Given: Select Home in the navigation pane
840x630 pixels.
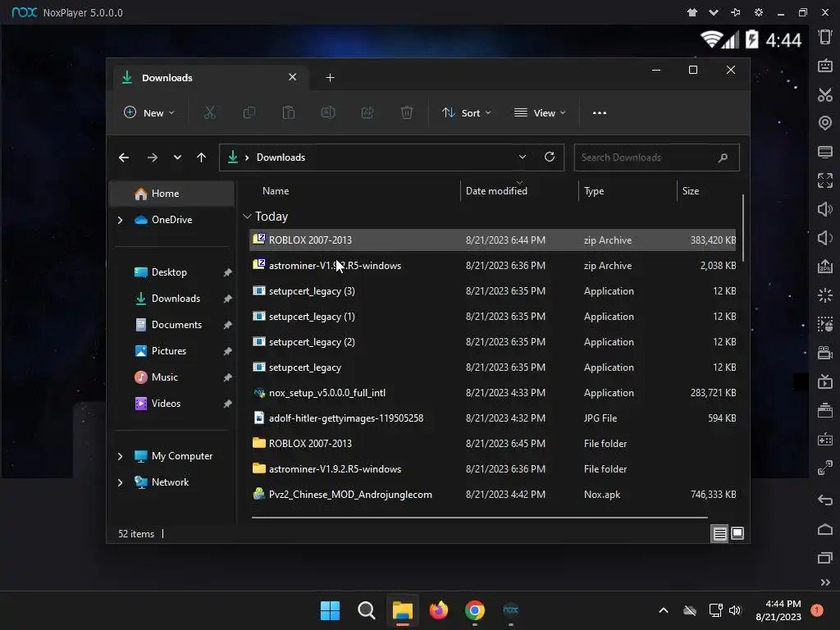Looking at the screenshot, I should click(x=172, y=194).
